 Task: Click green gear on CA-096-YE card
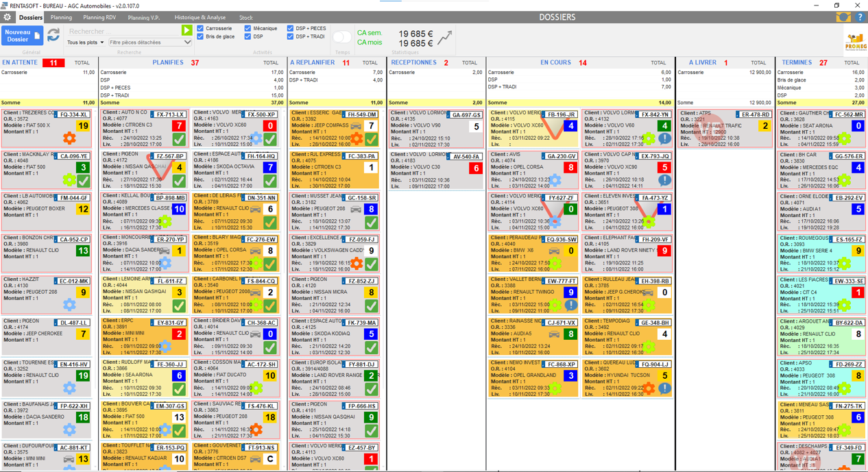click(x=69, y=180)
